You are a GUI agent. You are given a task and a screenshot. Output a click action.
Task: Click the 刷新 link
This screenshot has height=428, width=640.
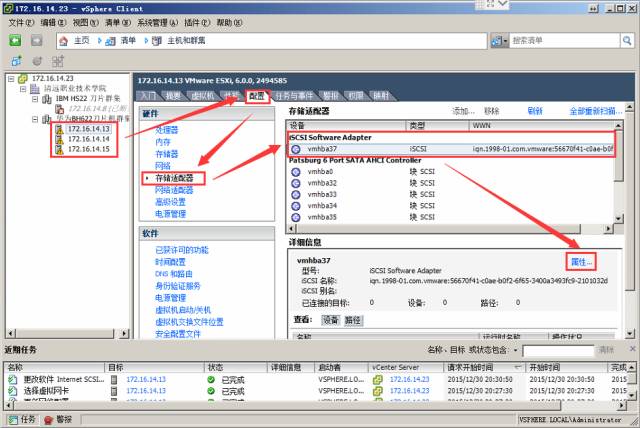point(535,111)
